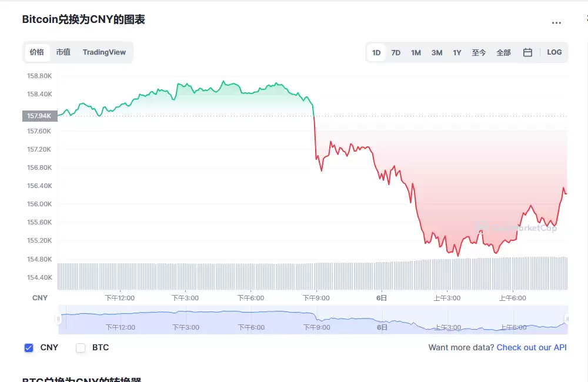Open the three-dot chart options menu
Screen dimensions: 588x382
[x=556, y=22]
